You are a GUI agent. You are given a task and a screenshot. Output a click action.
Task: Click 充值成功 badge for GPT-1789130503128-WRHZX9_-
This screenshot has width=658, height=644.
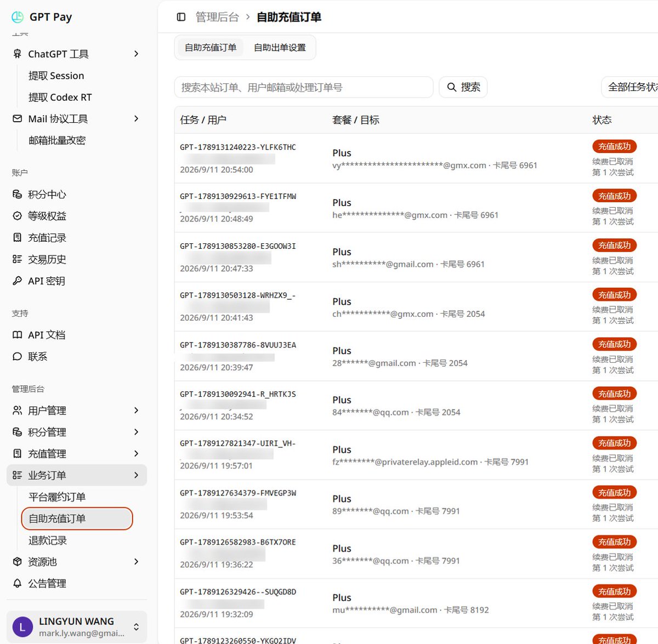[614, 295]
